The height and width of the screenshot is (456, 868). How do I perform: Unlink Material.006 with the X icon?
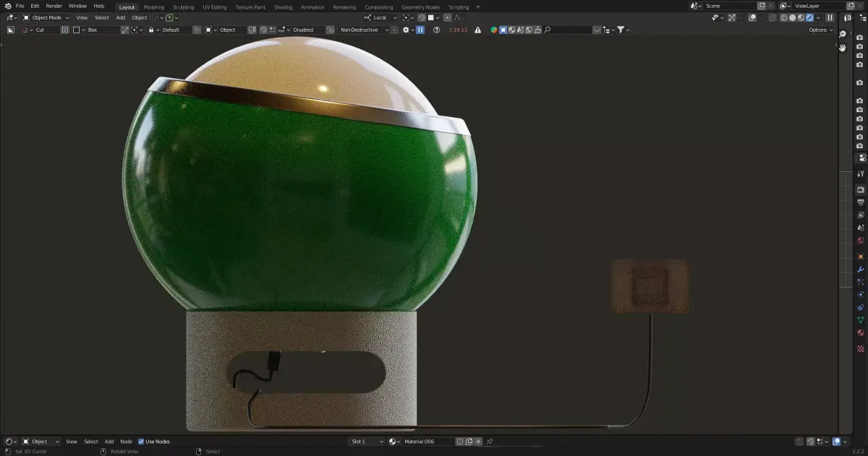coord(477,441)
